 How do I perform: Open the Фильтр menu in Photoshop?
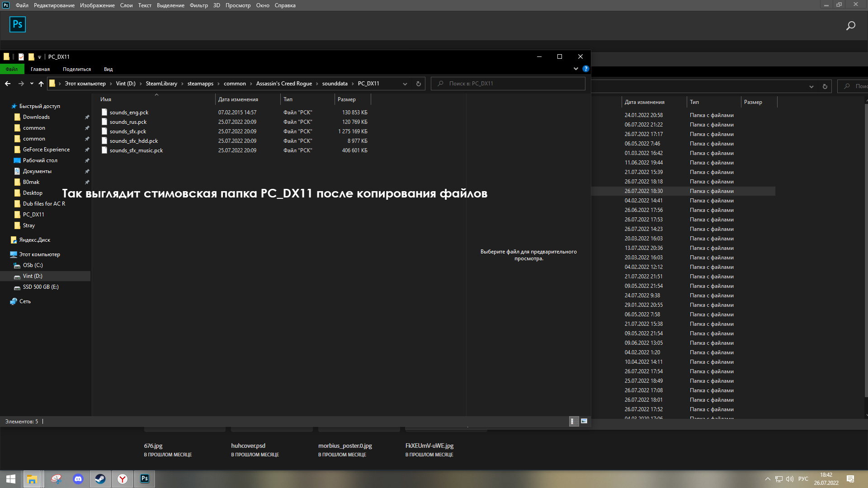click(198, 5)
